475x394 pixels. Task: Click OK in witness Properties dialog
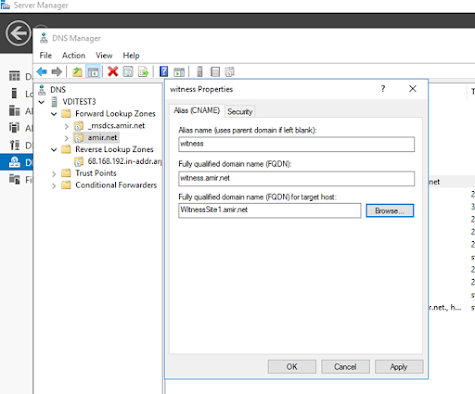[x=292, y=367]
